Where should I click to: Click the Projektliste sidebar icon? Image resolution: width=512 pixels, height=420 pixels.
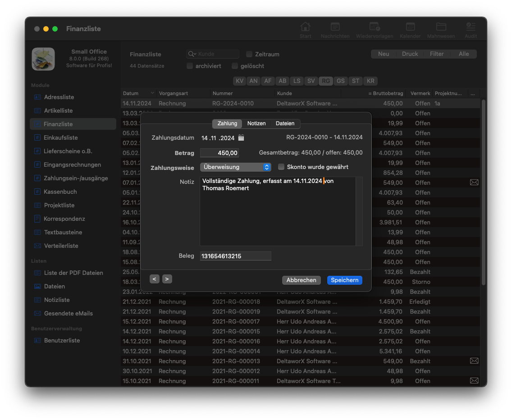37,205
